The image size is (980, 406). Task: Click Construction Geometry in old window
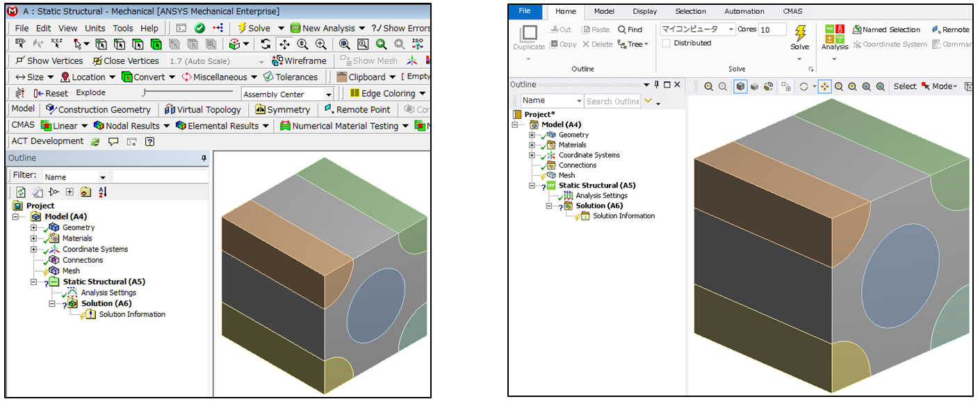pyautogui.click(x=98, y=109)
